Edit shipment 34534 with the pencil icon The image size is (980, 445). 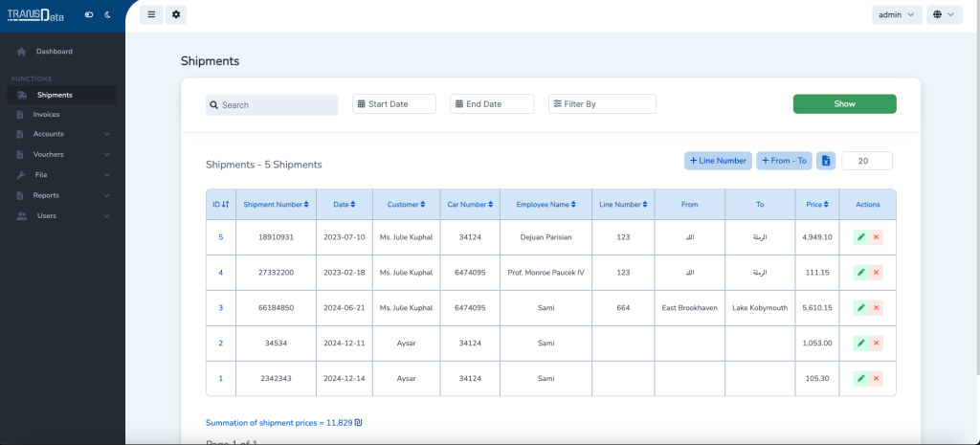coord(860,344)
